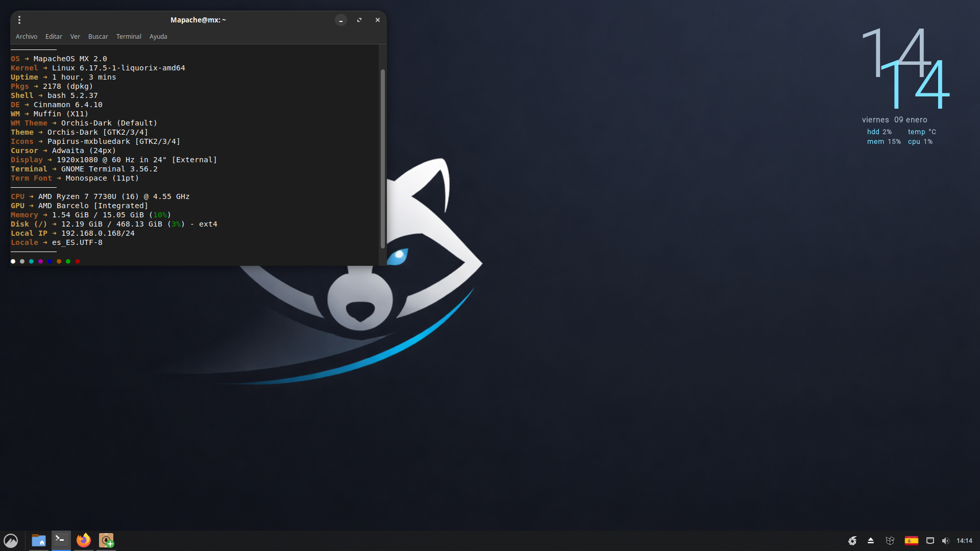
Task: Click the local IP '192.168.0.168/24'
Action: click(98, 233)
